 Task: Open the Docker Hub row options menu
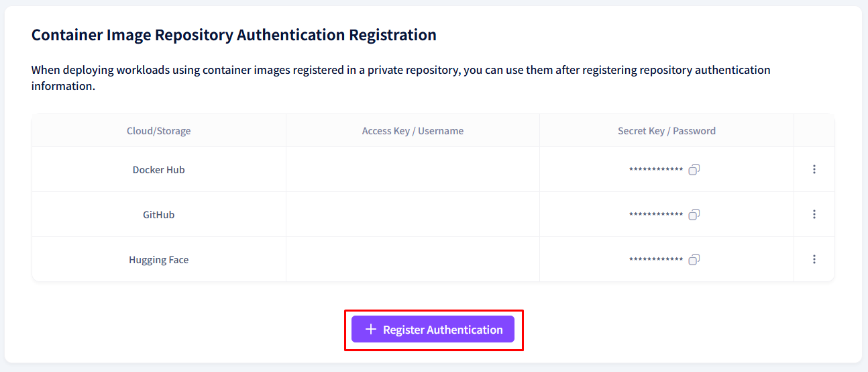click(x=814, y=169)
